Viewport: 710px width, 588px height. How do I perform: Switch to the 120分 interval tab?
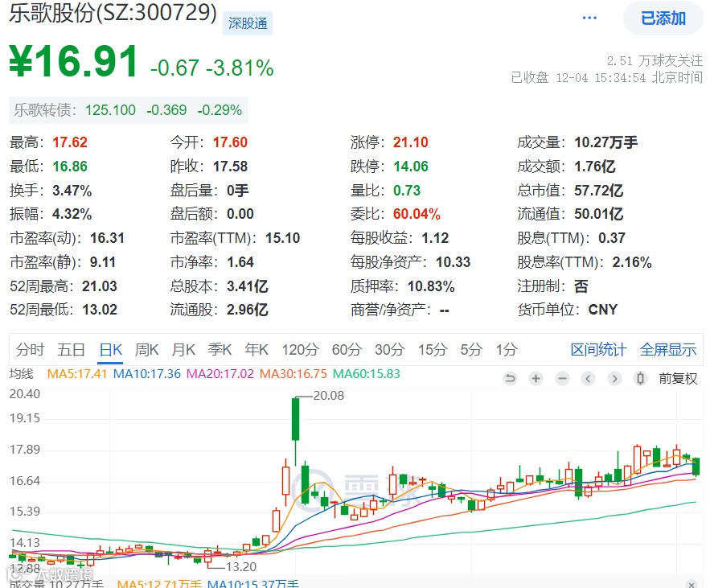click(x=300, y=350)
